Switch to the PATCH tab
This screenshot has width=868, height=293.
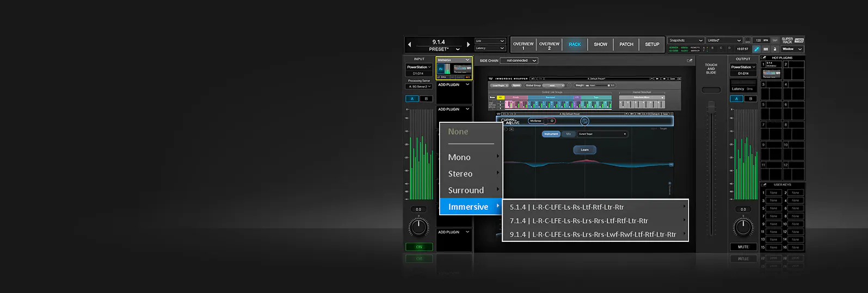click(x=626, y=45)
